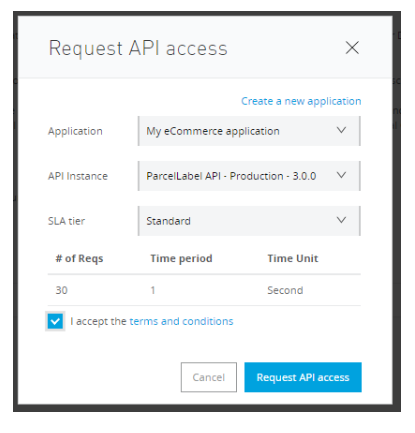Close the Request API access dialog
415x433 pixels.
(x=352, y=48)
